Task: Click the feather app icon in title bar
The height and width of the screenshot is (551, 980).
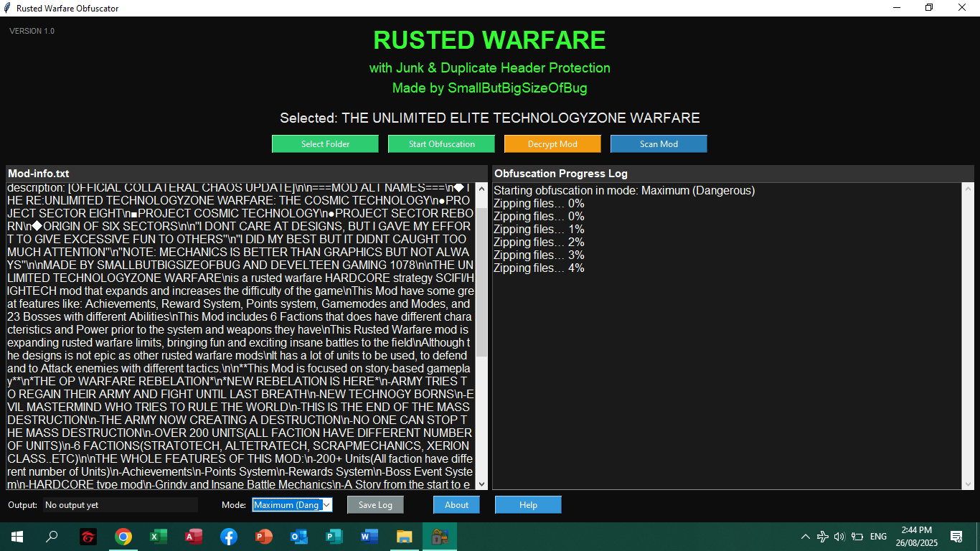Action: pyautogui.click(x=8, y=8)
